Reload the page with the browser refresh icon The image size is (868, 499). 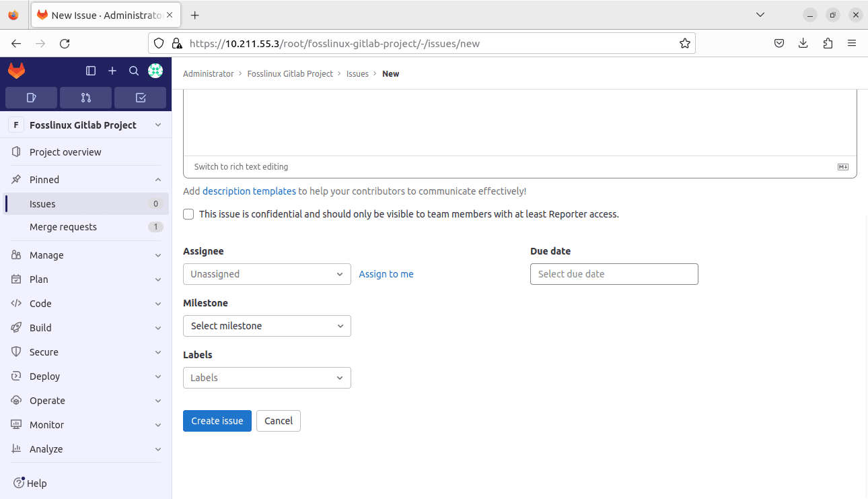[x=65, y=43]
